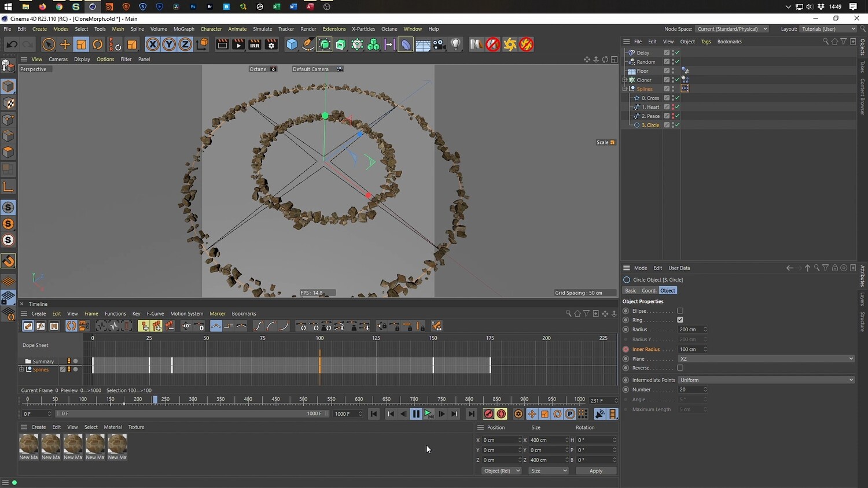
Task: Collapse the Splines object in Object Manager
Action: tap(625, 89)
